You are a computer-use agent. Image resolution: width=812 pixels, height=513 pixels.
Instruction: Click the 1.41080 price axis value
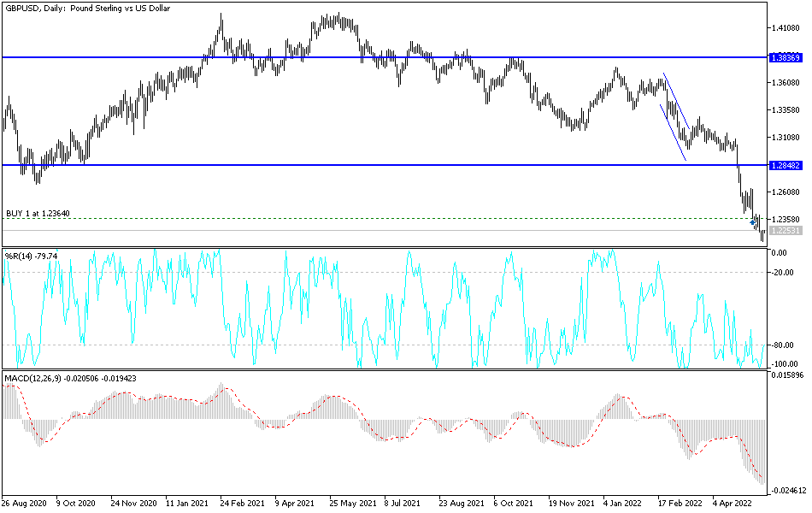(786, 28)
